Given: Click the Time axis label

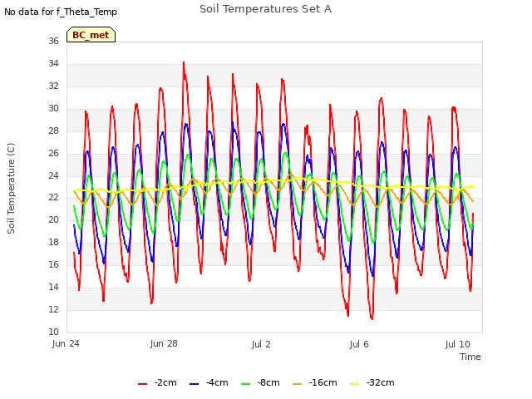Looking at the screenshot, I should [x=470, y=357].
